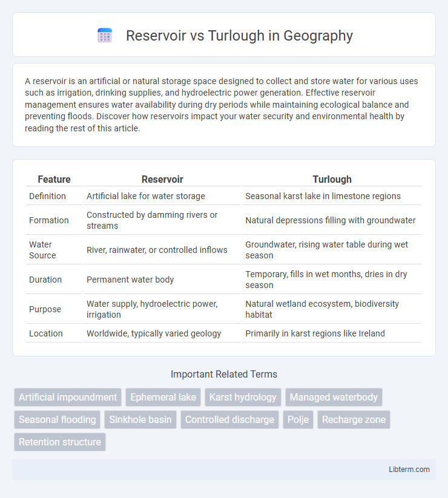The width and height of the screenshot is (448, 498).
Task: Click the calendar grid icon beside the title
Action: point(105,35)
